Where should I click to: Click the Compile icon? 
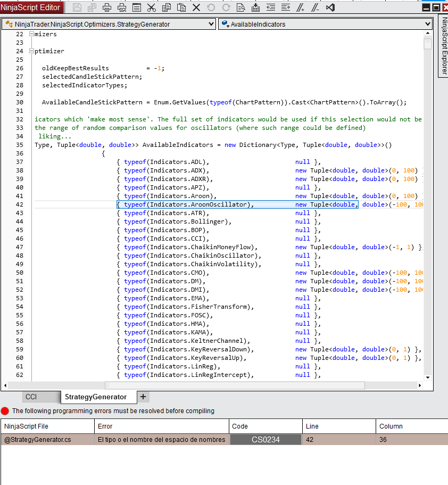(x=256, y=7)
